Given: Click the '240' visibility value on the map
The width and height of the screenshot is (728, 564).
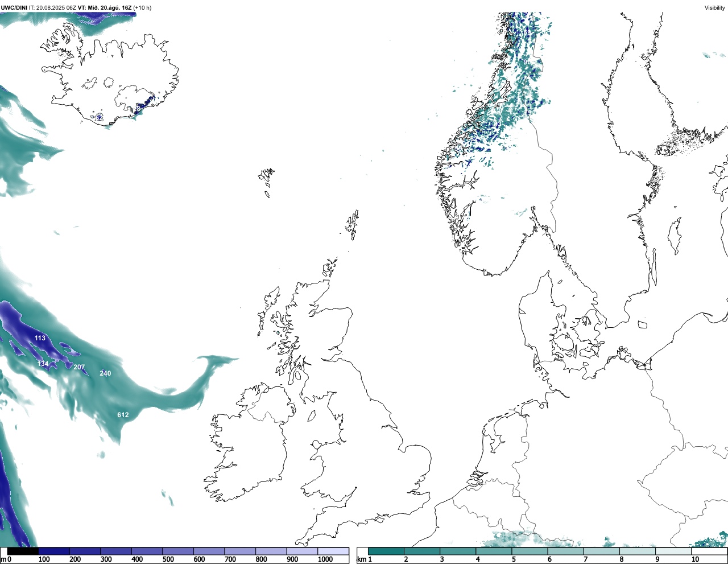Looking at the screenshot, I should coord(105,373).
